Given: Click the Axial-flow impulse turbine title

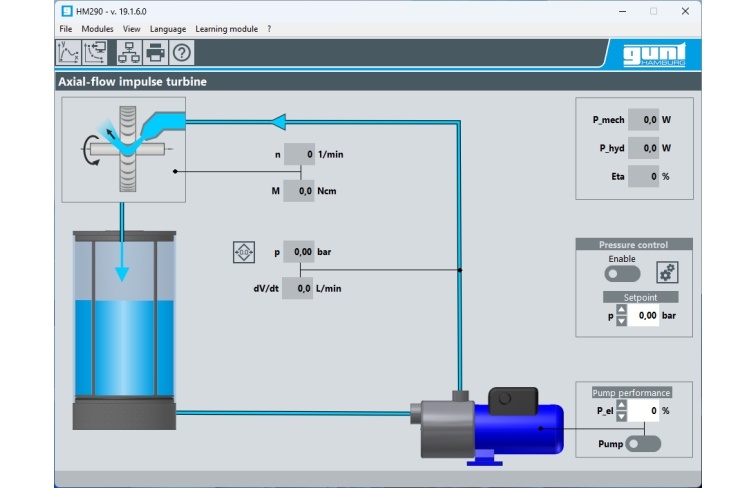Looking at the screenshot, I should (x=132, y=81).
